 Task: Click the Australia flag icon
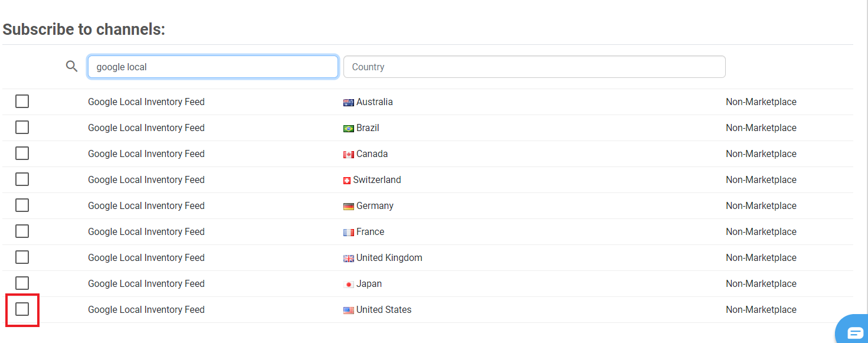click(x=349, y=102)
